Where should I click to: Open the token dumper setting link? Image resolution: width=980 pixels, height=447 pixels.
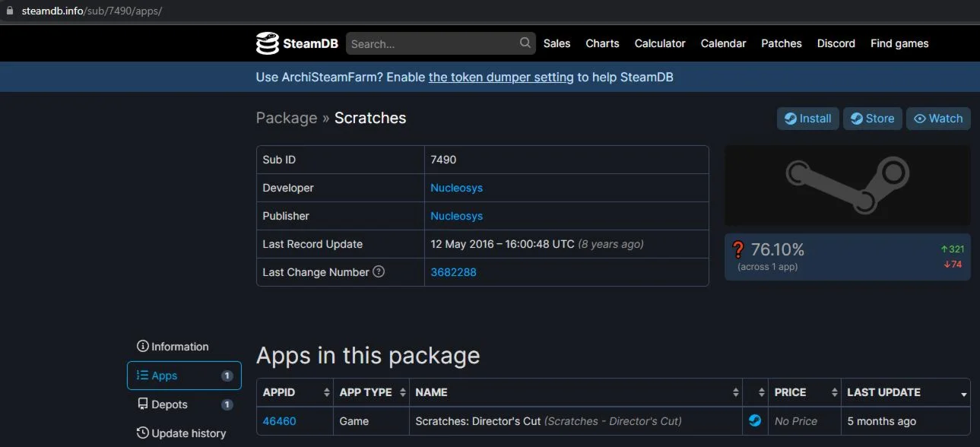501,77
